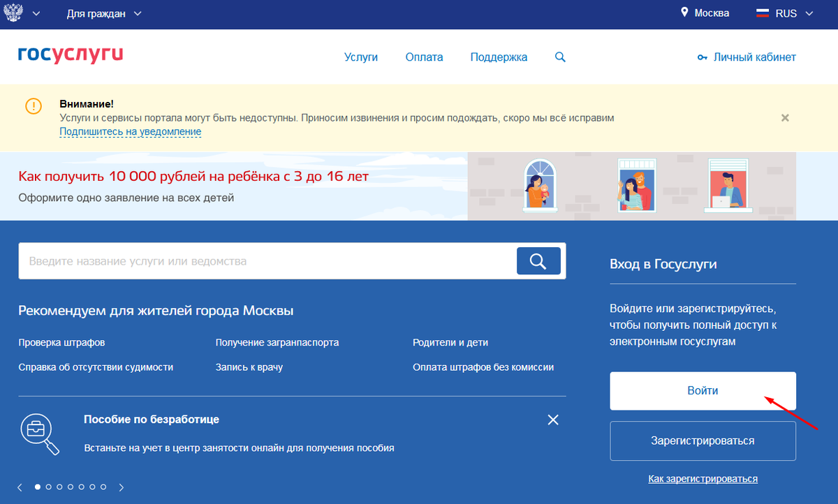The image size is (838, 504).
Task: Select the second carousel dot
Action: click(x=49, y=487)
